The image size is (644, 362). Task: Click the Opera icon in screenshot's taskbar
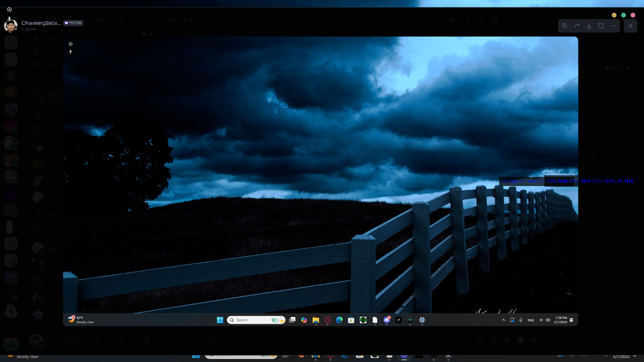[328, 320]
